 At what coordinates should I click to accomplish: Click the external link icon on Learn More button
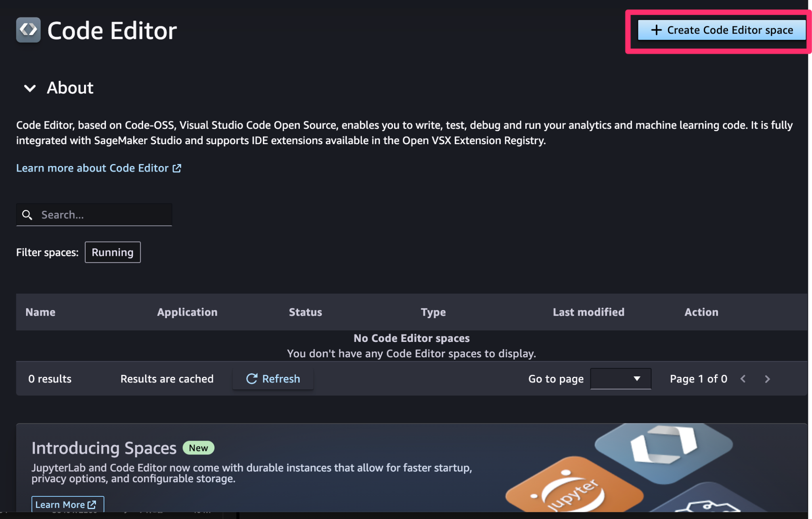coord(92,505)
